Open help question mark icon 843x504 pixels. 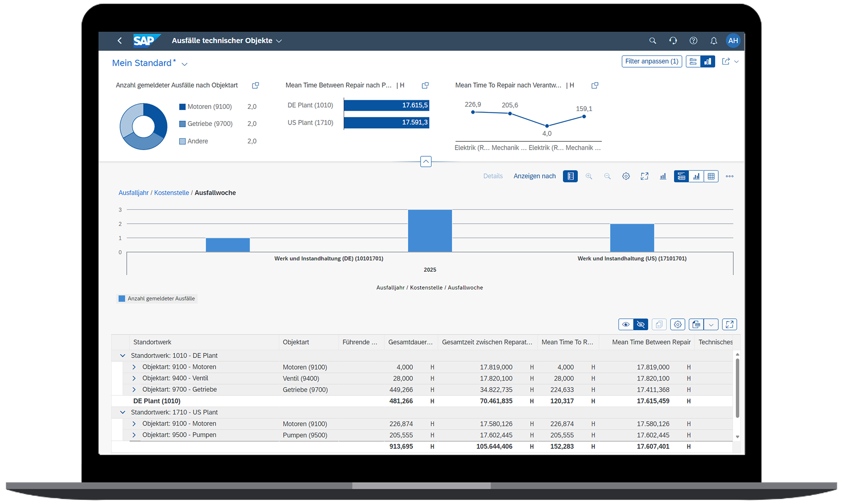(693, 41)
